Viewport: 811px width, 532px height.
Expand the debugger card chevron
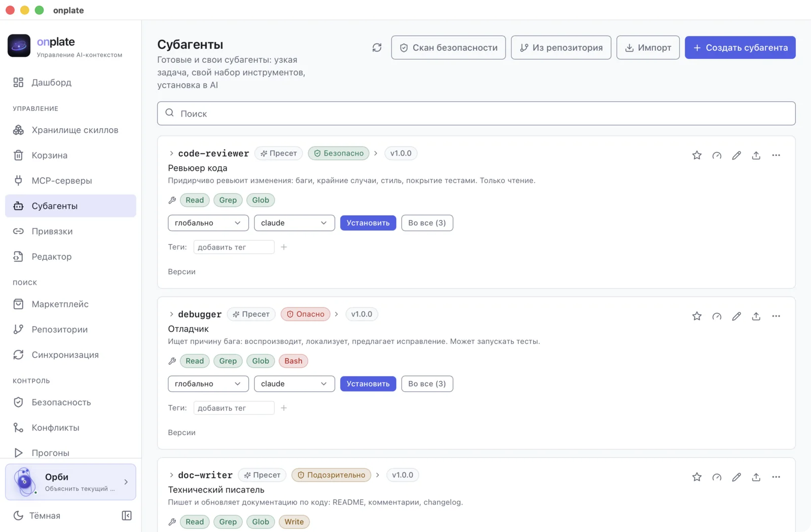(x=171, y=314)
